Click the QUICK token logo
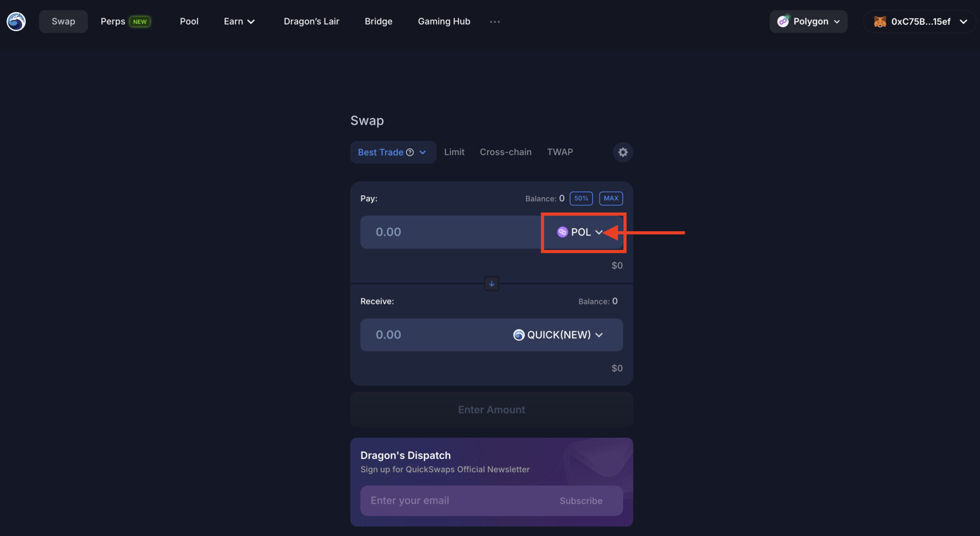Viewport: 980px width, 536px height. point(519,335)
